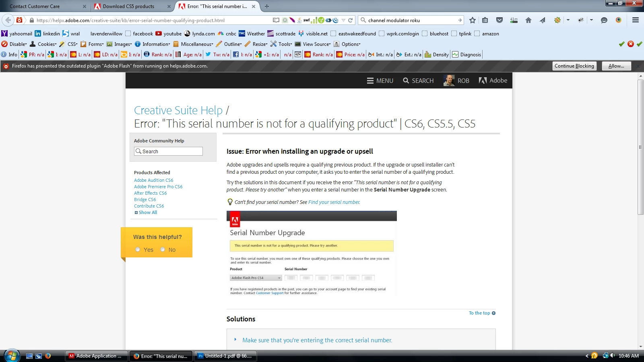Open youtube bookmark
The width and height of the screenshot is (644, 362).
click(x=169, y=34)
